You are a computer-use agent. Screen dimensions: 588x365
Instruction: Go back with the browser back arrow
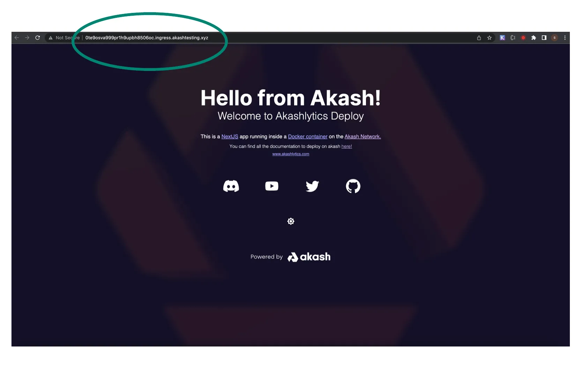[17, 38]
